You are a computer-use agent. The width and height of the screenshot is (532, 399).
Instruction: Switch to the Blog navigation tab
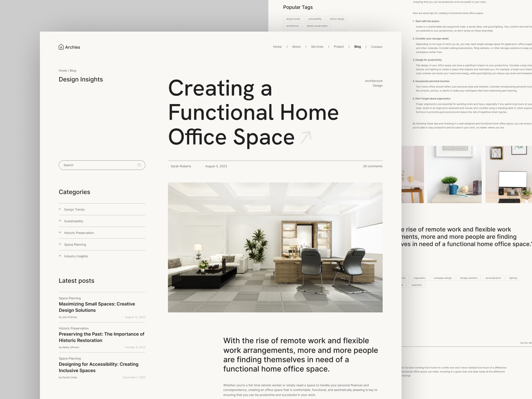click(x=357, y=47)
